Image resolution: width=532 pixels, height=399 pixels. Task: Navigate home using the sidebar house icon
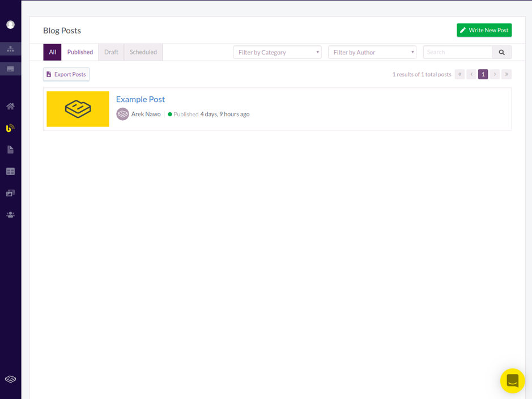point(10,106)
